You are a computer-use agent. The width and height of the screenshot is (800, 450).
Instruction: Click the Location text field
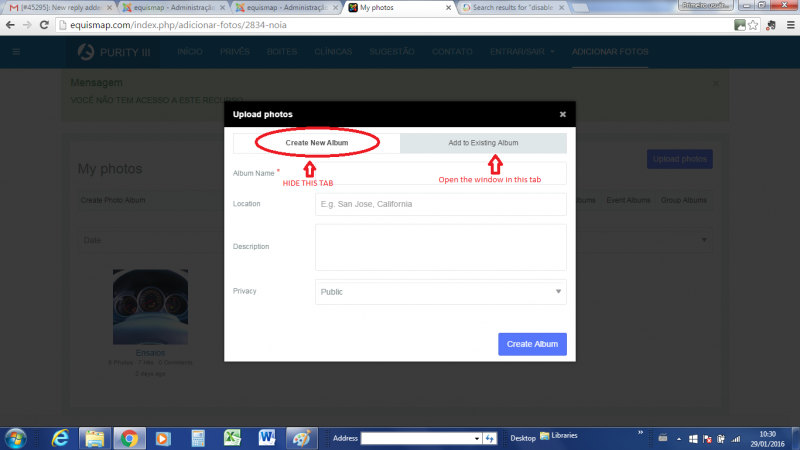tap(440, 204)
